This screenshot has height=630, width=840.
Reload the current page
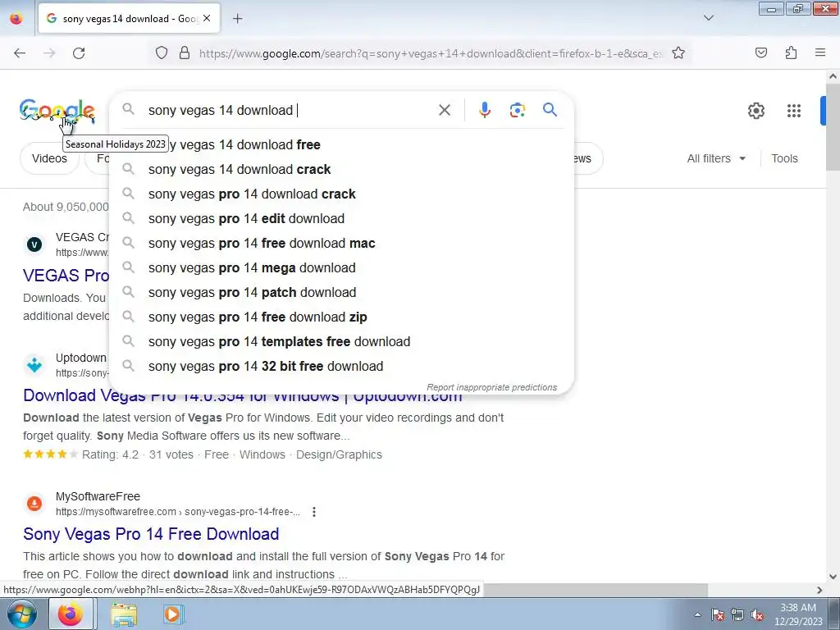click(79, 53)
